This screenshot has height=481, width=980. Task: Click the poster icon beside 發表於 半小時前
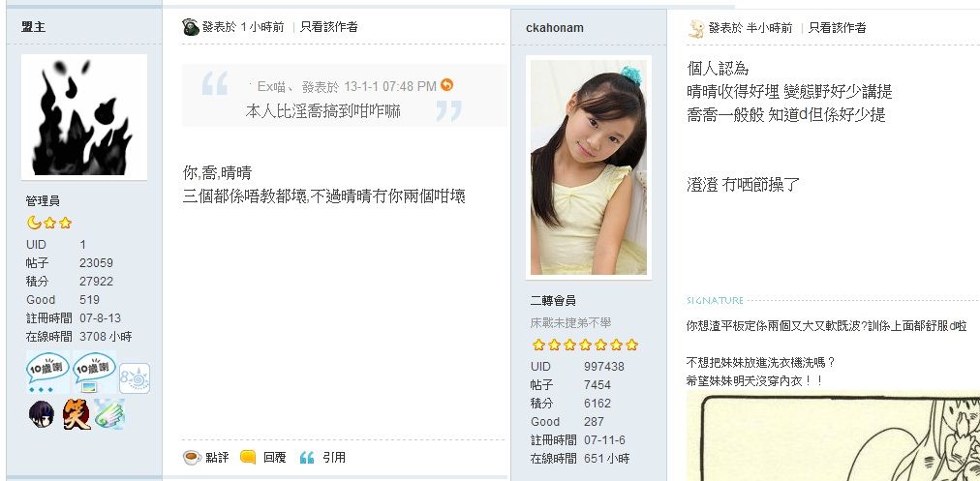tap(696, 28)
